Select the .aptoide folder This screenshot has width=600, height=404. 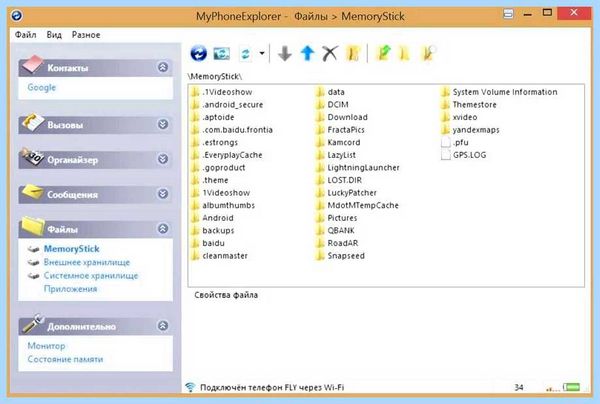click(x=213, y=117)
